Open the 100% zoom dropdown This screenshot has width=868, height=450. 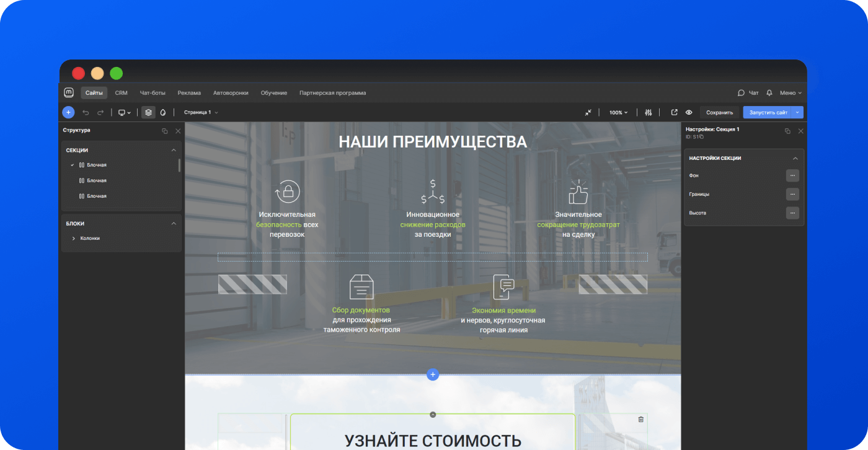click(618, 112)
